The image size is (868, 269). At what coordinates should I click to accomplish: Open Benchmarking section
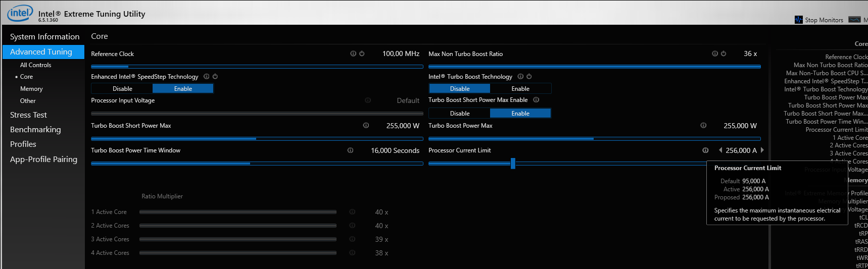pyautogui.click(x=35, y=130)
